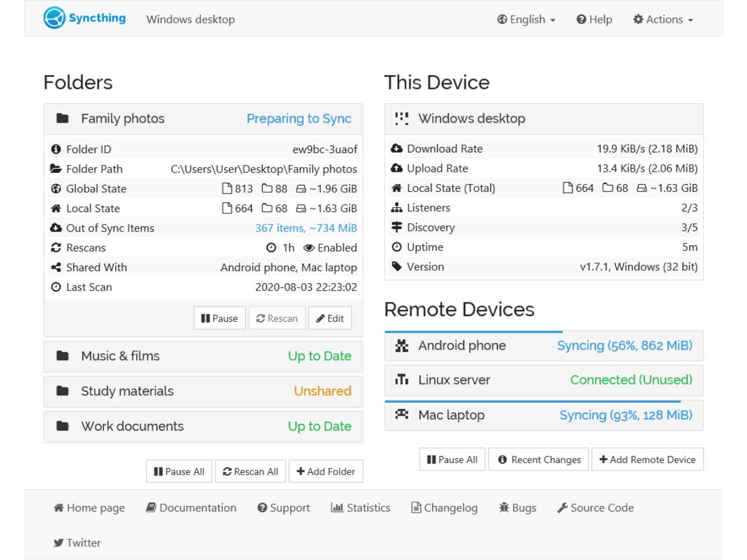Expand the Study materials folder panel
The image size is (747, 560).
pyautogui.click(x=203, y=391)
